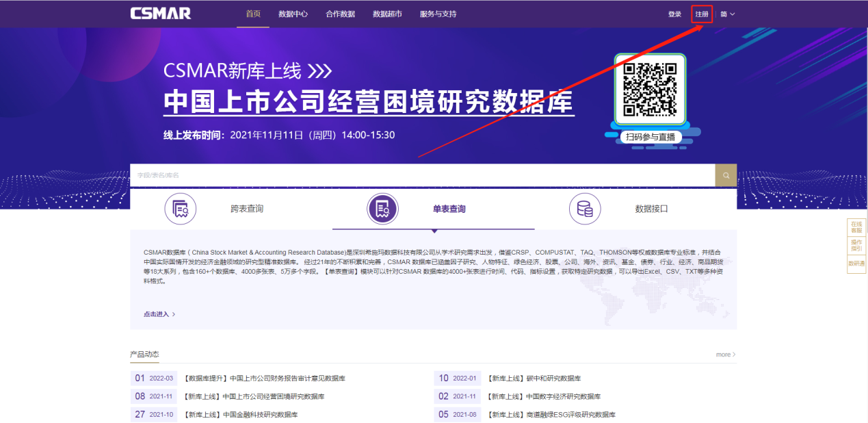Viewport: 868px width, 423px height.
Task: Click the 数据接口 database icon
Action: click(585, 209)
